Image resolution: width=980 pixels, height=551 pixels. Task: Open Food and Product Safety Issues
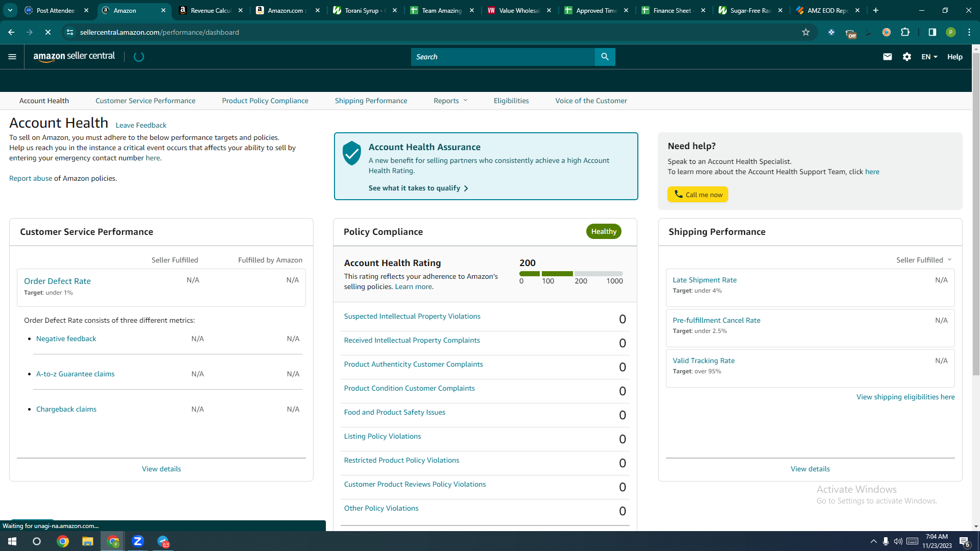pos(395,412)
